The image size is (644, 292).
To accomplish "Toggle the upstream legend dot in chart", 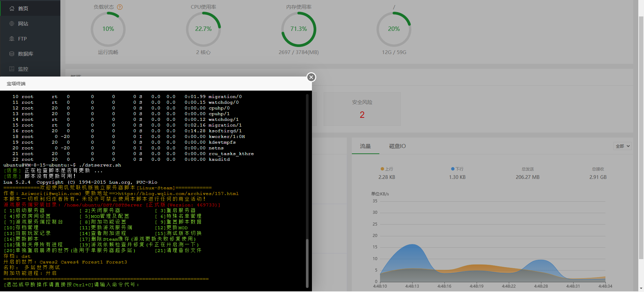I will pyautogui.click(x=382, y=169).
